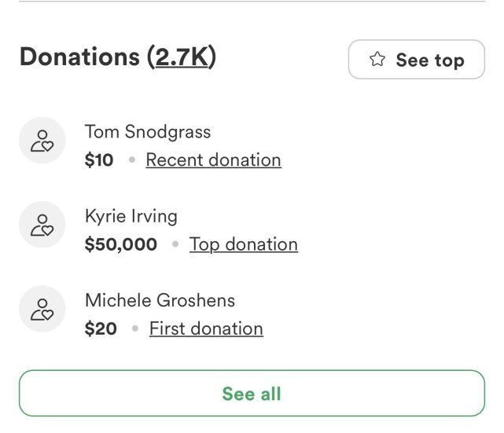Viewport: 504px width, 433px height.
Task: Click Kyrie Irving donor avatar icon
Action: 42,225
